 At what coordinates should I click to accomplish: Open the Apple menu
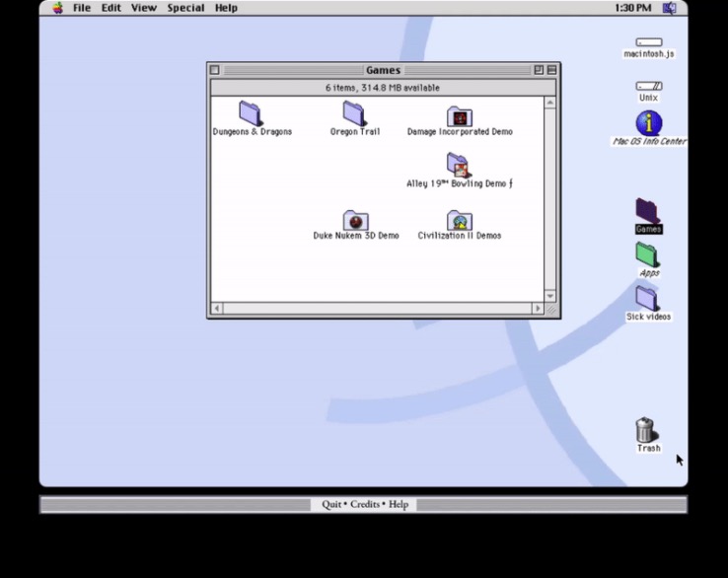click(x=57, y=8)
